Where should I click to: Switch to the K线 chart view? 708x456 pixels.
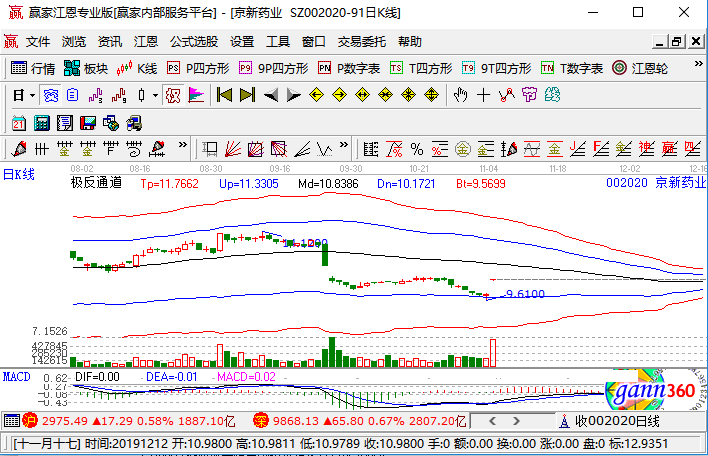(137, 69)
